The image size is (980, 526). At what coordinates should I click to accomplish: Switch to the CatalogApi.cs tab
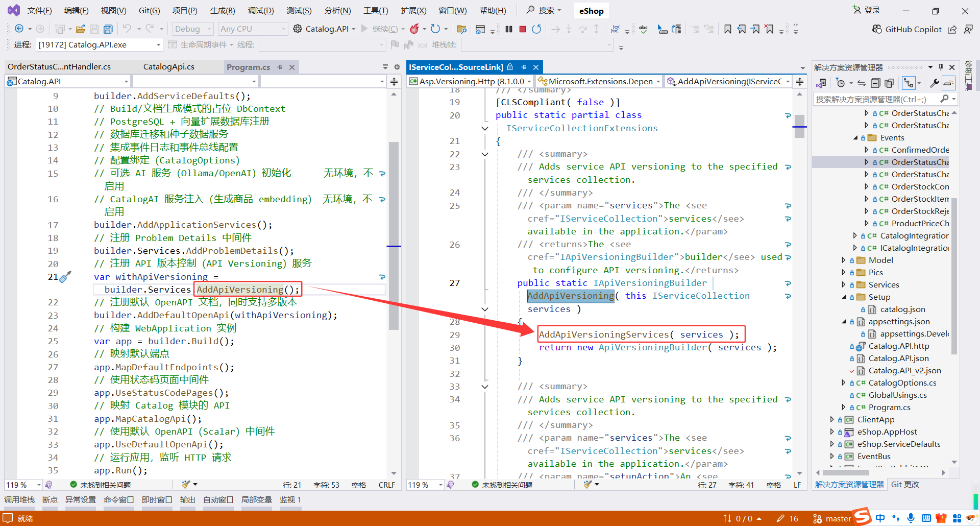[168, 67]
